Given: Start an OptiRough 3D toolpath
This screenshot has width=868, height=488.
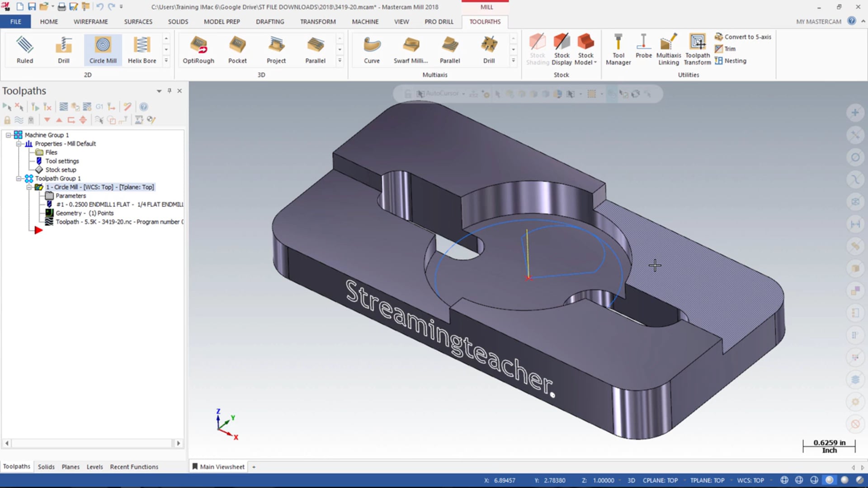Looking at the screenshot, I should pos(198,50).
